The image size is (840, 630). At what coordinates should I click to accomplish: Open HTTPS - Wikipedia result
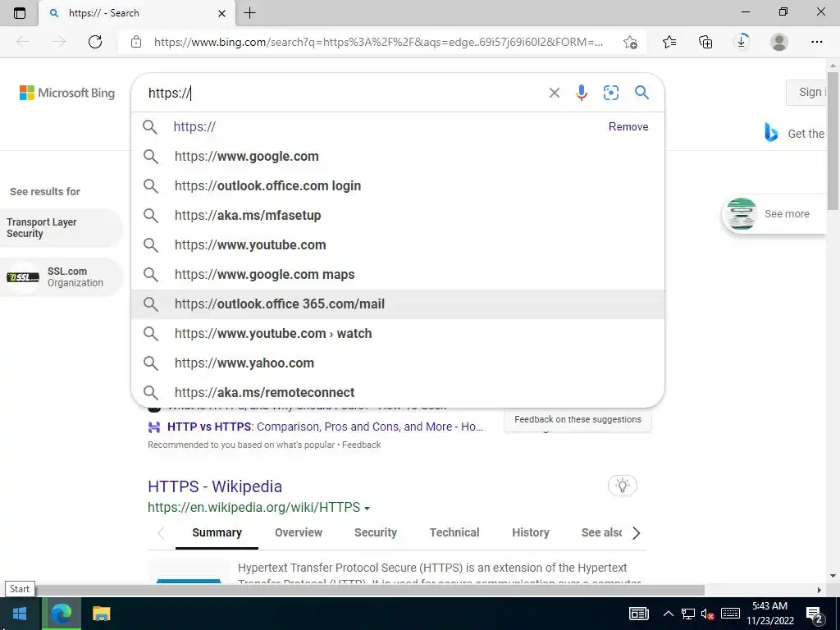coord(215,486)
